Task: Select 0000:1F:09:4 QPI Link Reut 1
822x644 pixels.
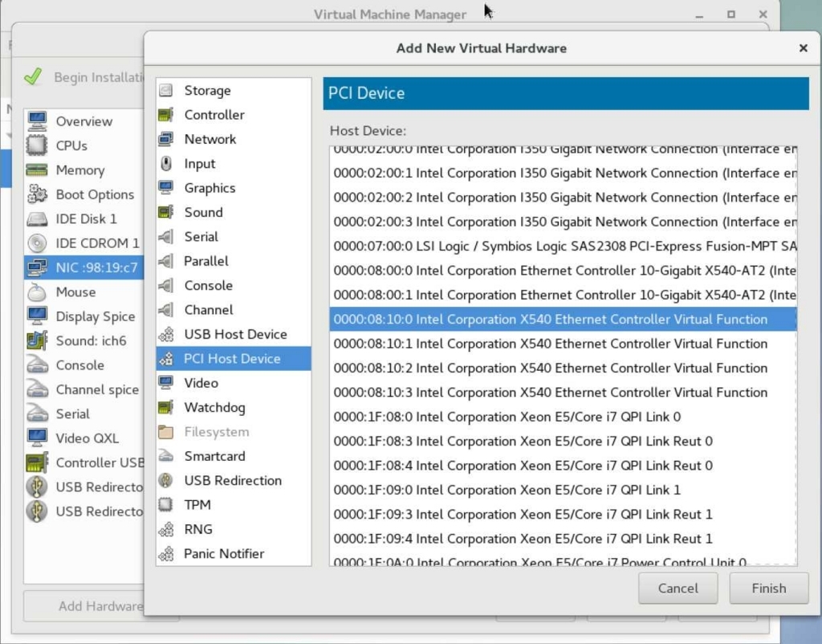Action: pos(563,539)
